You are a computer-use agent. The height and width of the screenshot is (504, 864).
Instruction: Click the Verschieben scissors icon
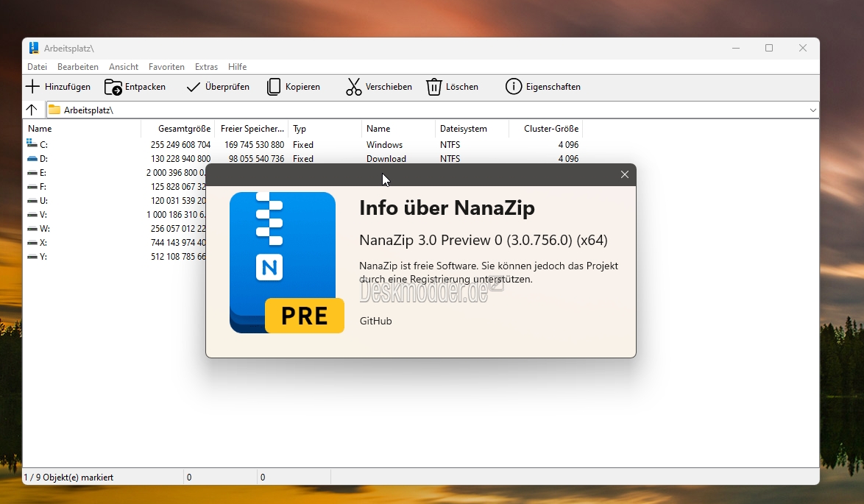(354, 87)
